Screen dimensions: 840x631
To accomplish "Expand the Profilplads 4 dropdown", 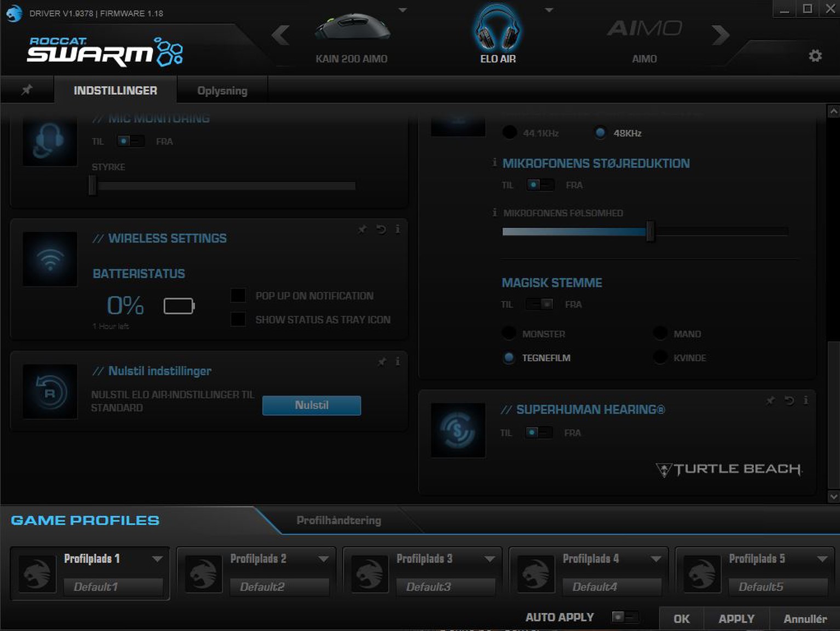I will (x=656, y=559).
